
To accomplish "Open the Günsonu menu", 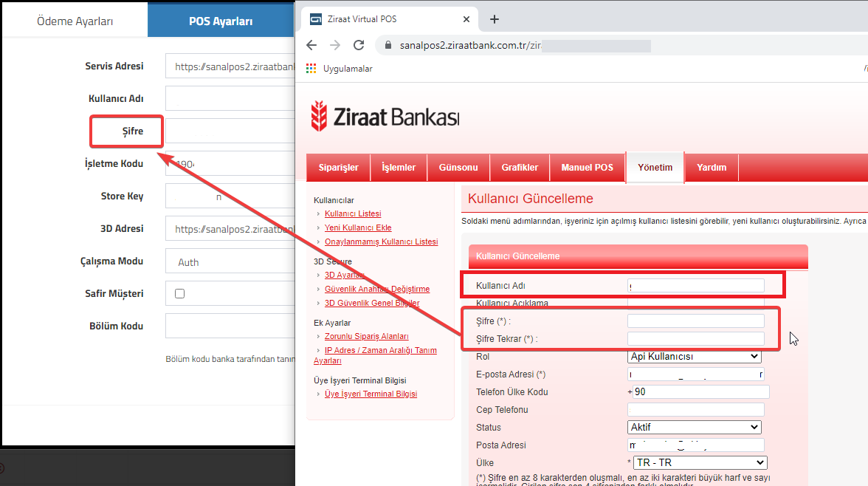I will 458,168.
